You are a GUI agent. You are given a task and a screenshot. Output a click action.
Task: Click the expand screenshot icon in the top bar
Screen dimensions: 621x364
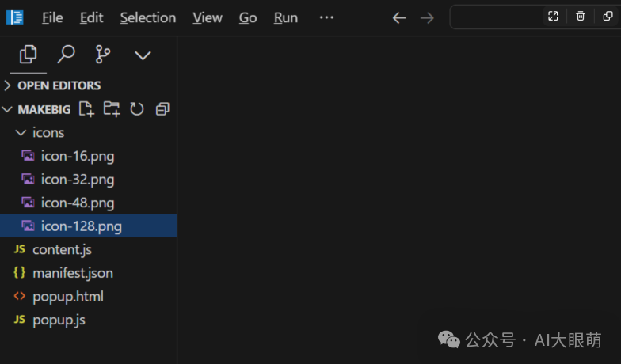tap(553, 16)
